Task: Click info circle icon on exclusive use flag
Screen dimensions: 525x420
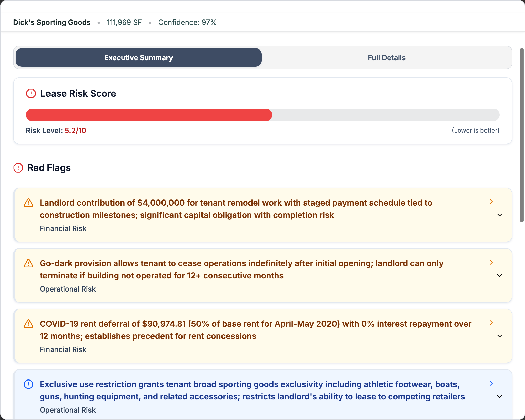Action: [28, 384]
